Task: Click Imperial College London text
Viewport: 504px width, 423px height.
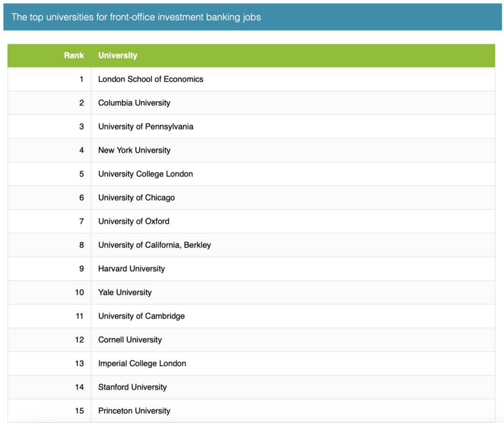Action: (142, 364)
